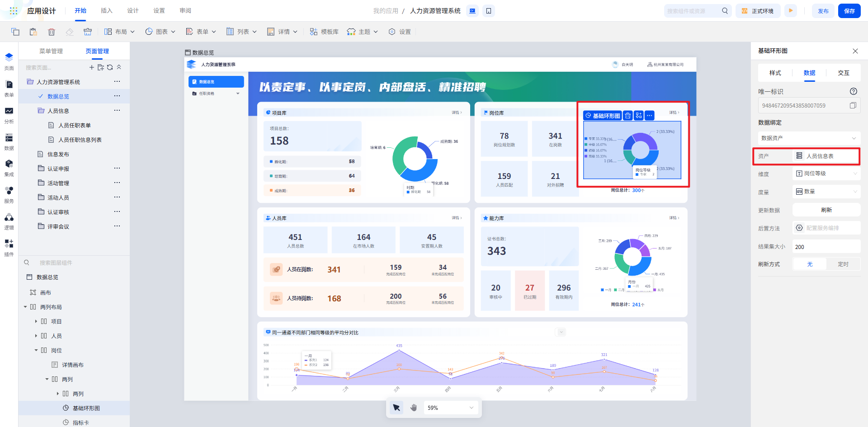This screenshot has width=868, height=427.
Task: Collapse the 两列布局 layer tree node
Action: 25,307
